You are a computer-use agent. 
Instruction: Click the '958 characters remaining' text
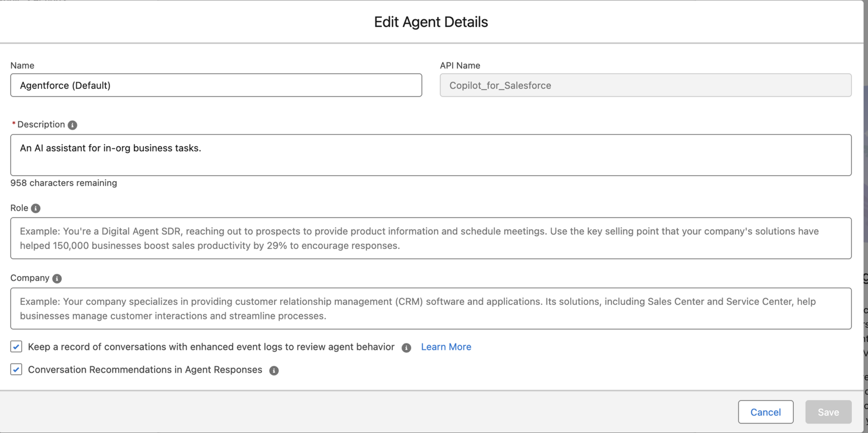tap(63, 183)
